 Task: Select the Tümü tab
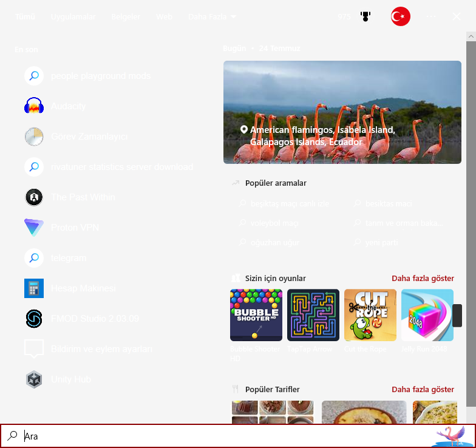pyautogui.click(x=25, y=16)
